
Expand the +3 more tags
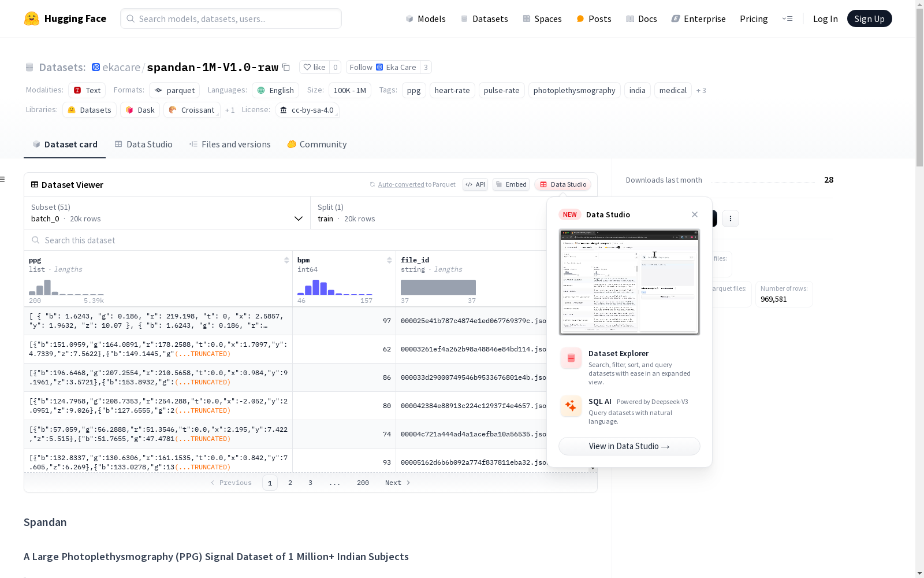coord(701,90)
